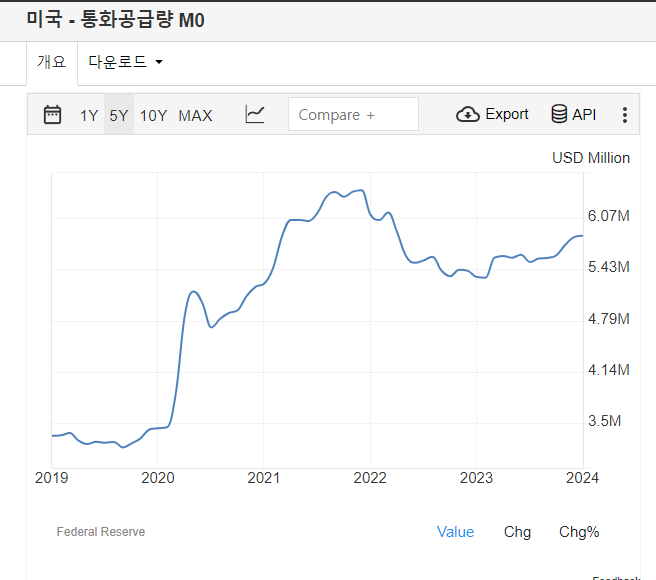Click the 2024 x-axis label
The width and height of the screenshot is (656, 580).
pos(582,478)
